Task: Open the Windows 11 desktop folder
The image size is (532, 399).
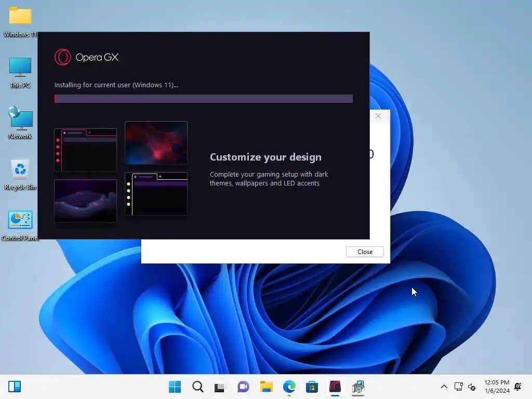Action: tap(20, 22)
